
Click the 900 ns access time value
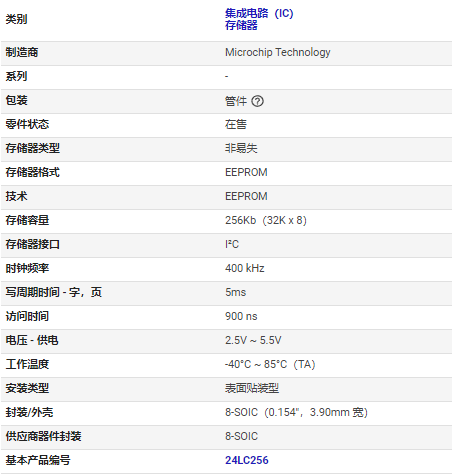241,316
